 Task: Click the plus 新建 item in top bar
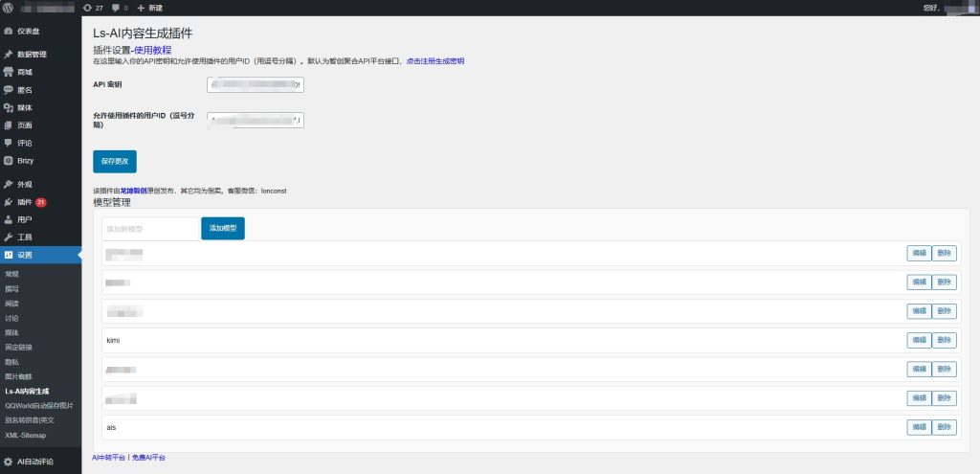tap(150, 8)
